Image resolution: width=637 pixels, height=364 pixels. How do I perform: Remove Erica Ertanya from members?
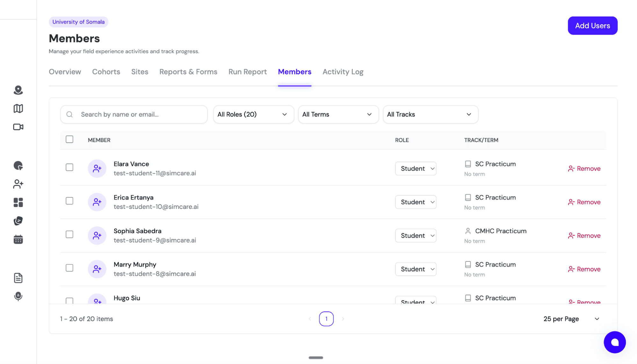click(x=584, y=202)
